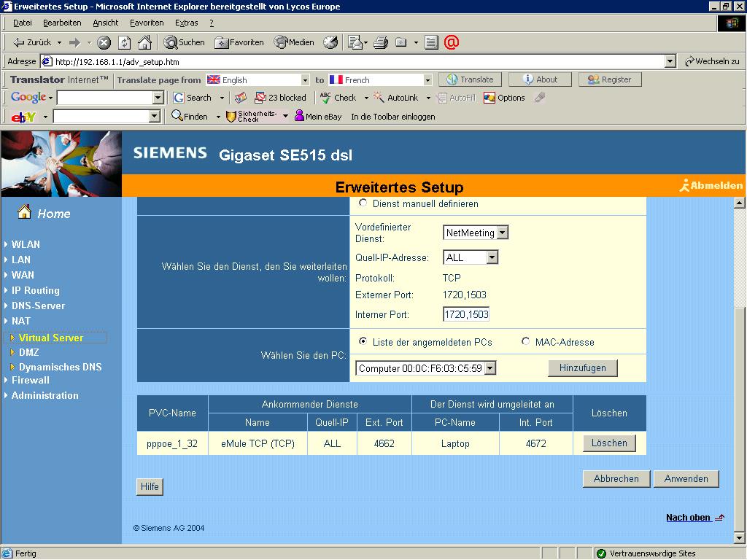
Task: Print the page with the printer icon
Action: [x=381, y=42]
